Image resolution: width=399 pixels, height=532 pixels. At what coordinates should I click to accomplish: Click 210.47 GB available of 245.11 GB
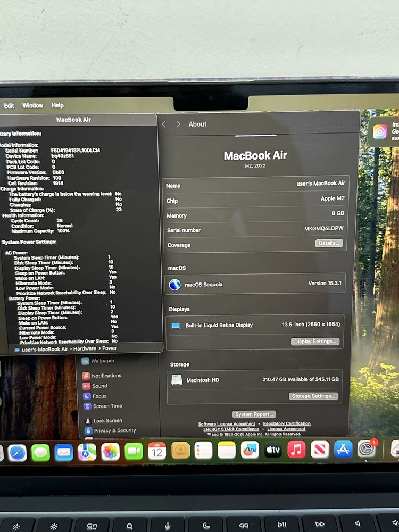coord(300,379)
